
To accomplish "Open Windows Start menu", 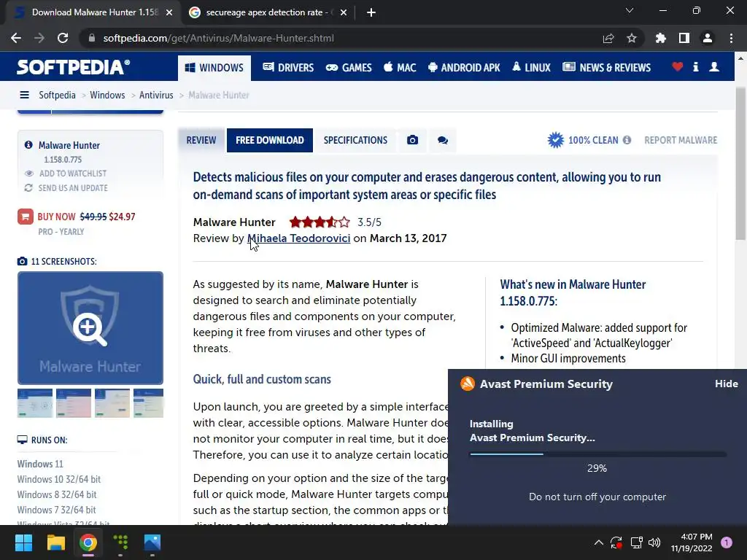I will tap(23, 542).
